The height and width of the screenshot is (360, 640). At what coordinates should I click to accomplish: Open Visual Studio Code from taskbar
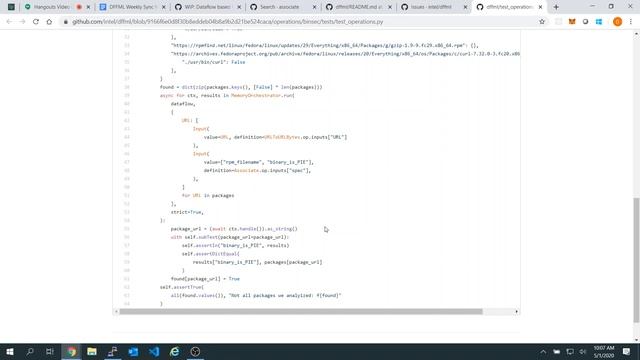coord(154,351)
